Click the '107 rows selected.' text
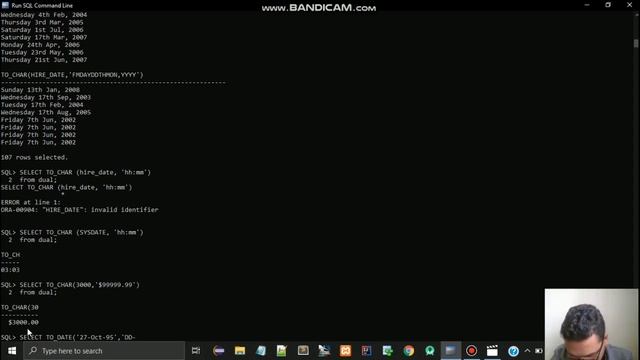Image resolution: width=640 pixels, height=360 pixels. 34,157
